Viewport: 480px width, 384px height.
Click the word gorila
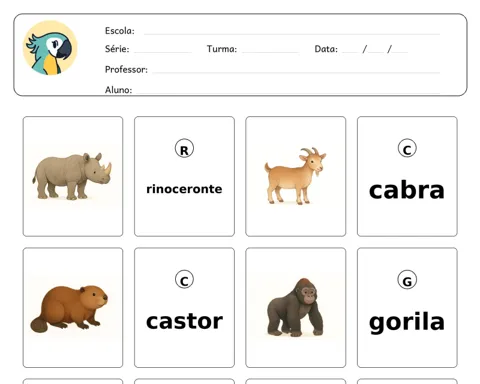coord(407,322)
